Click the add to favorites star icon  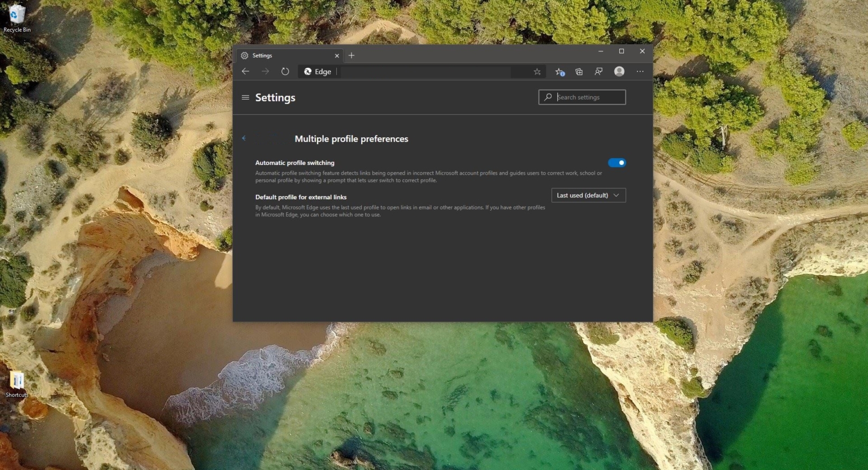536,72
